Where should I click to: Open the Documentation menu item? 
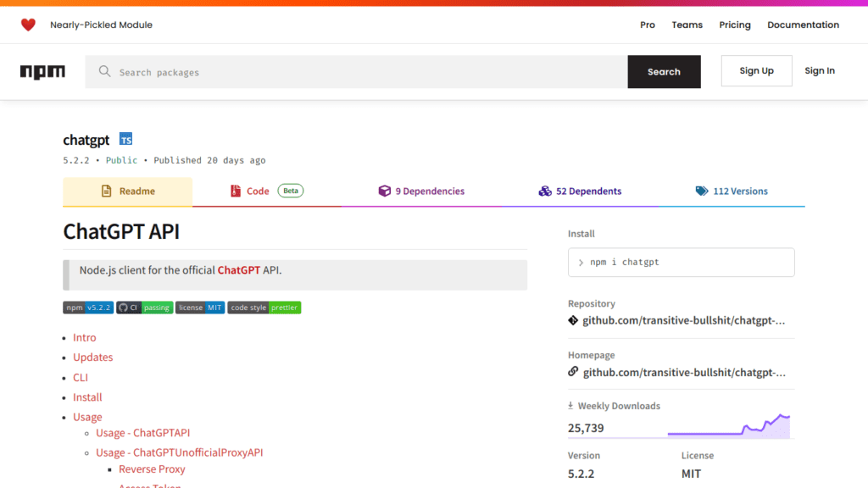coord(802,25)
